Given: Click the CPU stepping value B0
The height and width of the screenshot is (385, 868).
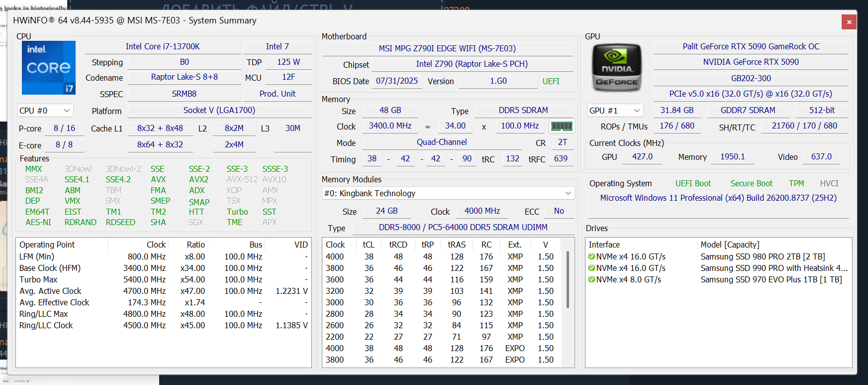Looking at the screenshot, I should [185, 62].
